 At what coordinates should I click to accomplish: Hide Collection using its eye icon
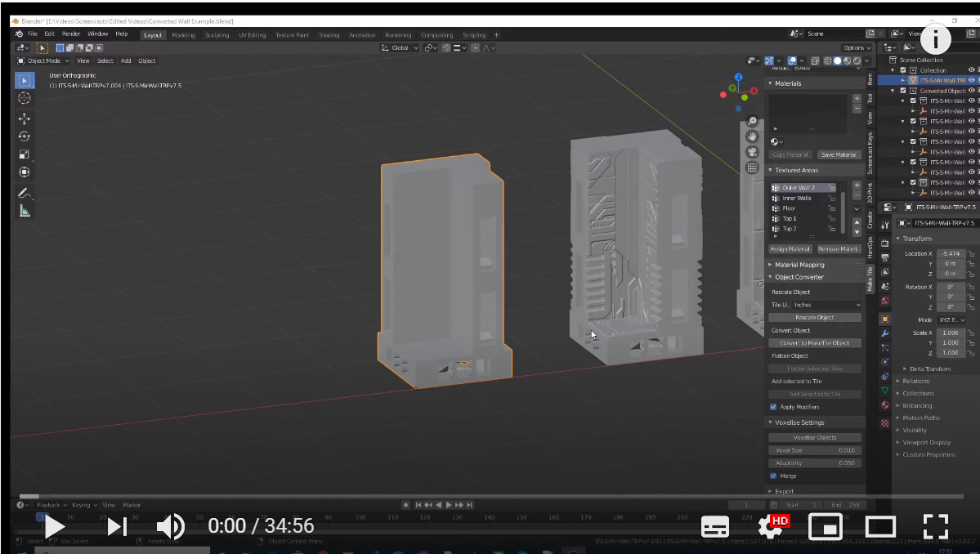[971, 70]
